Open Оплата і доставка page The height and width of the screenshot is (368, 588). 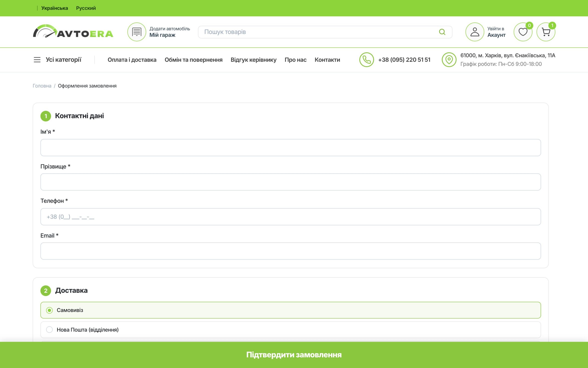click(x=132, y=60)
